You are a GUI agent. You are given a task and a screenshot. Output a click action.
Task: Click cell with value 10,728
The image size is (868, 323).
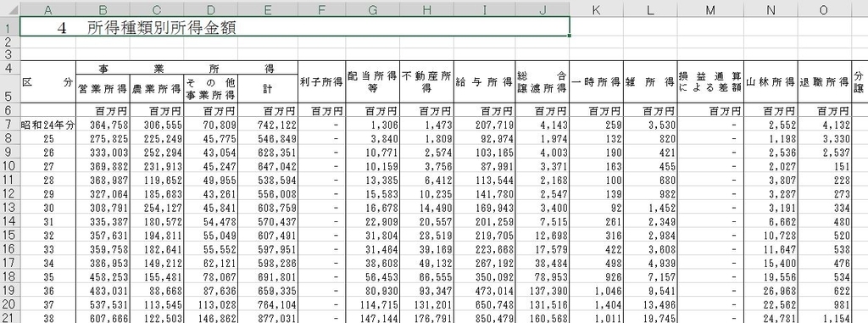coord(771,234)
